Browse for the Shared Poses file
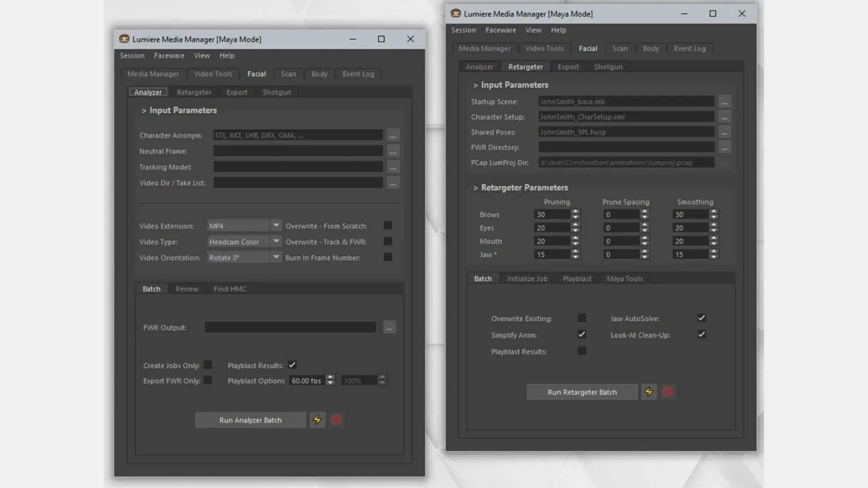 pyautogui.click(x=725, y=132)
